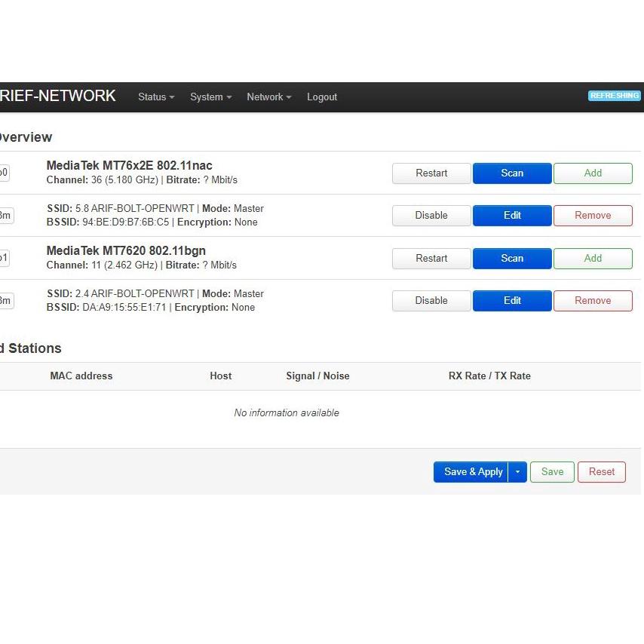This screenshot has width=644, height=644.
Task: Remove the 2.4 ARIF-BOLT-OPENWRT network
Action: click(x=593, y=300)
